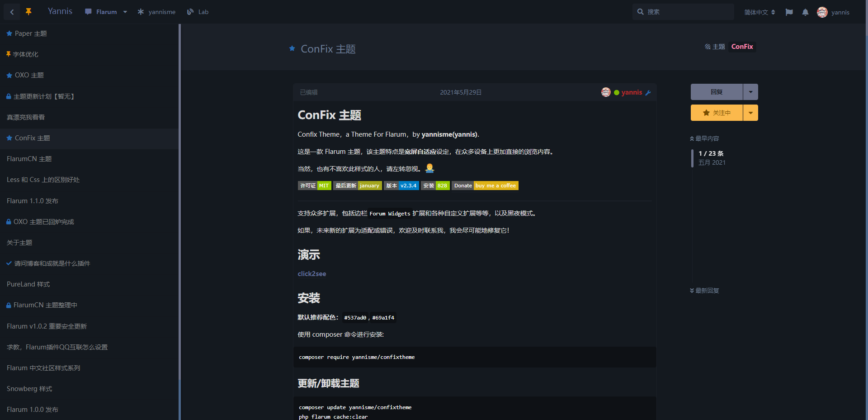Open the Flarum 1.0.0 发布 discussion
868x420 pixels.
89,410
